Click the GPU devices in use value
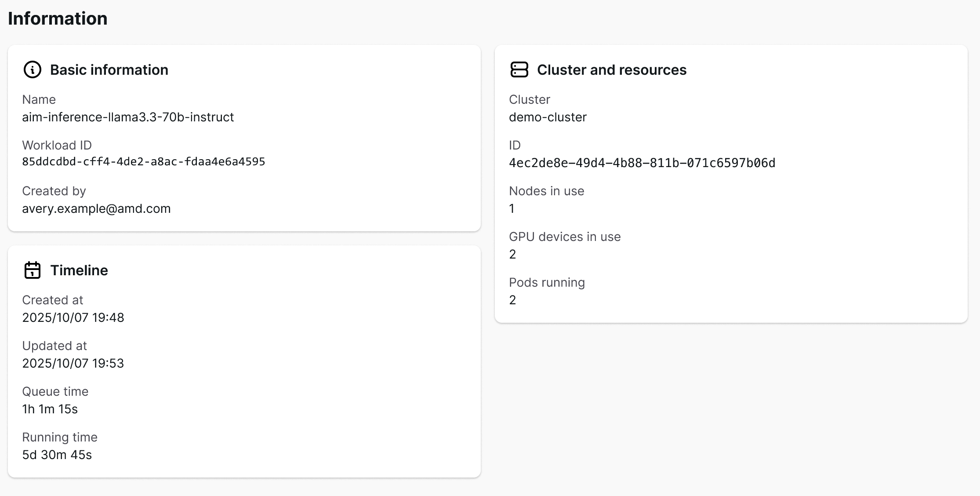Viewport: 980px width, 496px height. click(x=512, y=254)
